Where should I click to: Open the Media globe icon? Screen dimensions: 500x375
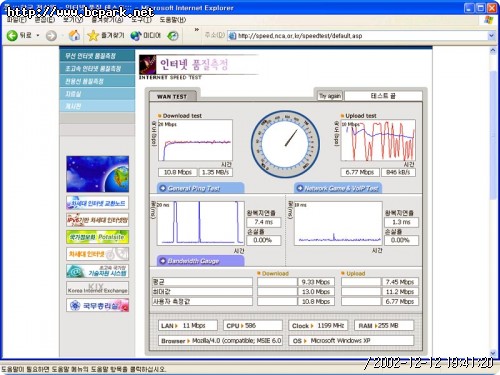136,36
